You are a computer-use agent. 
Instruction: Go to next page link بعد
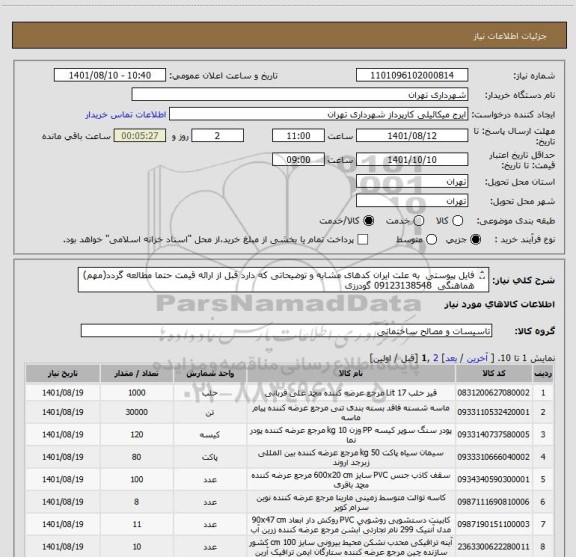[x=451, y=358]
